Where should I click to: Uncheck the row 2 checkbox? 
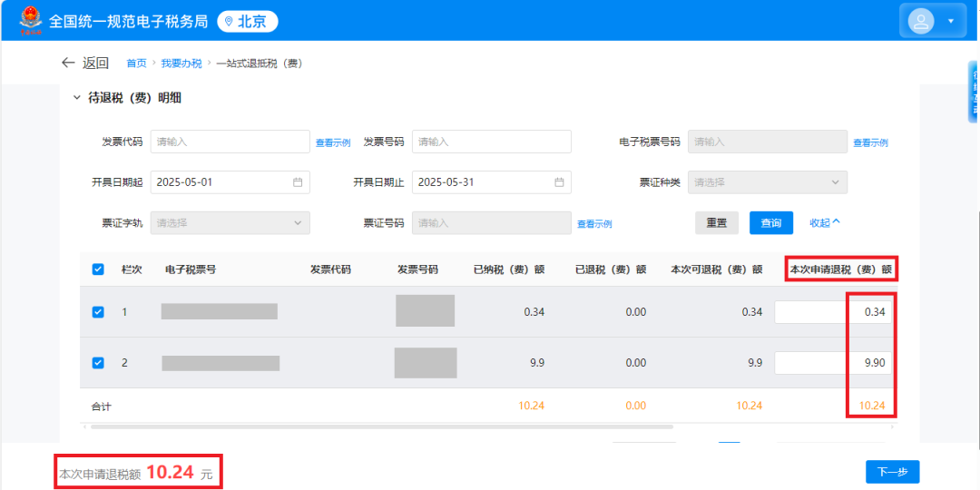pos(98,362)
